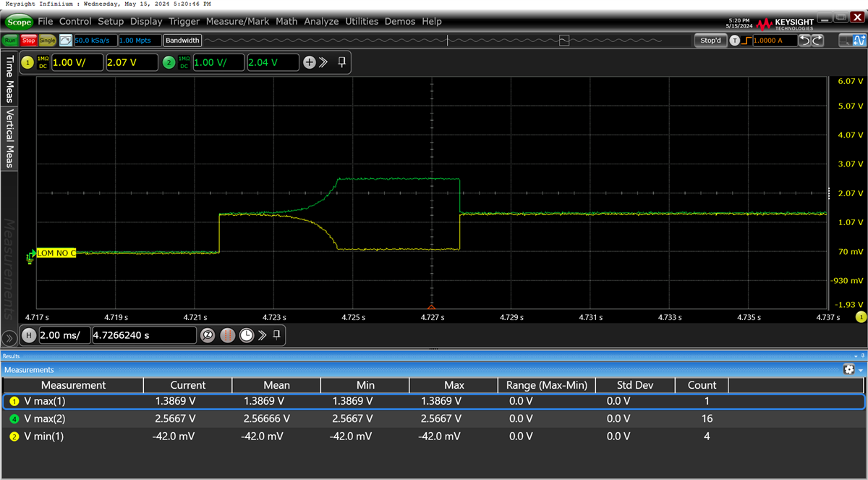
Task: Click the green Run button
Action: pyautogui.click(x=11, y=41)
